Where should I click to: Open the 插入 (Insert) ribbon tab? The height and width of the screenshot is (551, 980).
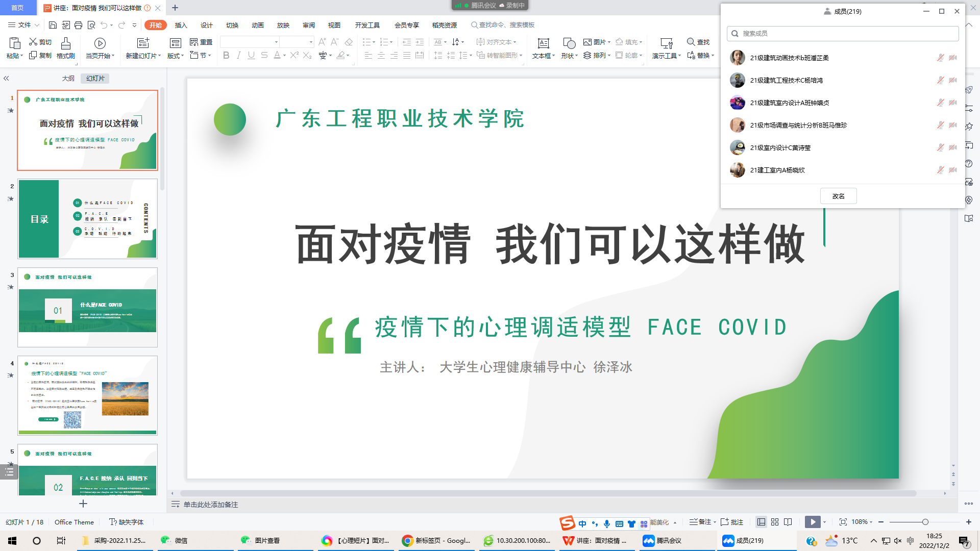point(181,25)
